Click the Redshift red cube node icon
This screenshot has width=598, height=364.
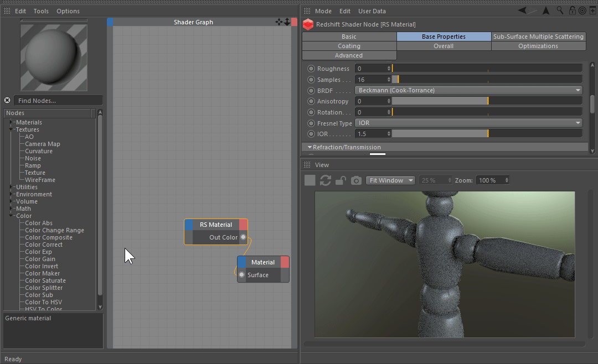coord(308,24)
